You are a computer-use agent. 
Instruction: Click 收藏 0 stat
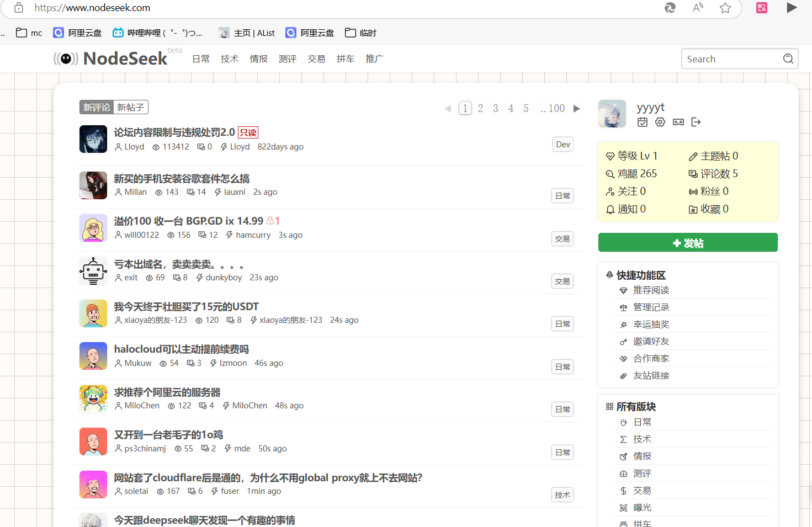tap(709, 209)
